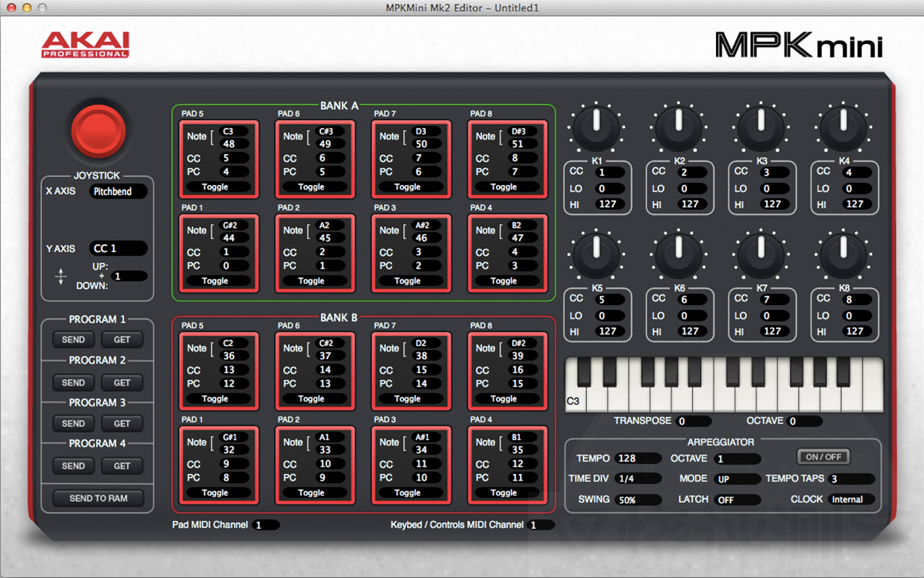924x578 pixels.
Task: Toggle Bank A Pad 3 mode button
Action: (x=407, y=281)
